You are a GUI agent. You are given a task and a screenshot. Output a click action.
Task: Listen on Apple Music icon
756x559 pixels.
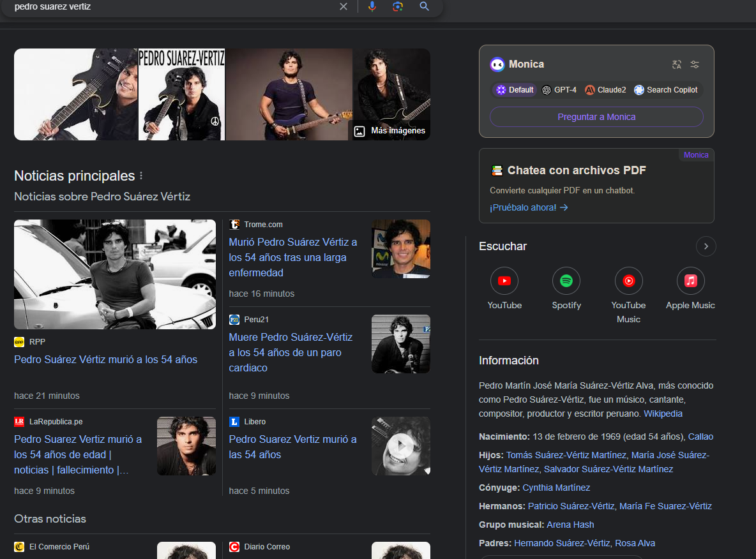(x=690, y=281)
